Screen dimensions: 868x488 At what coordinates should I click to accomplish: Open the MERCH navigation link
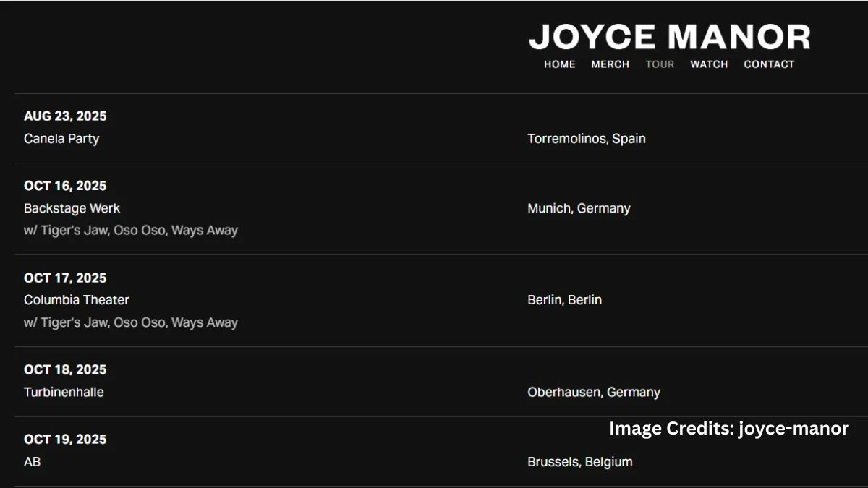pos(610,64)
